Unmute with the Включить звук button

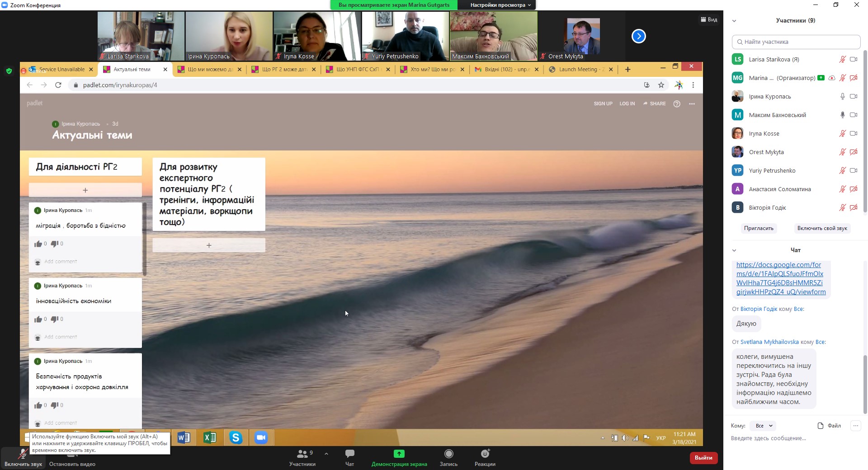pos(23,457)
